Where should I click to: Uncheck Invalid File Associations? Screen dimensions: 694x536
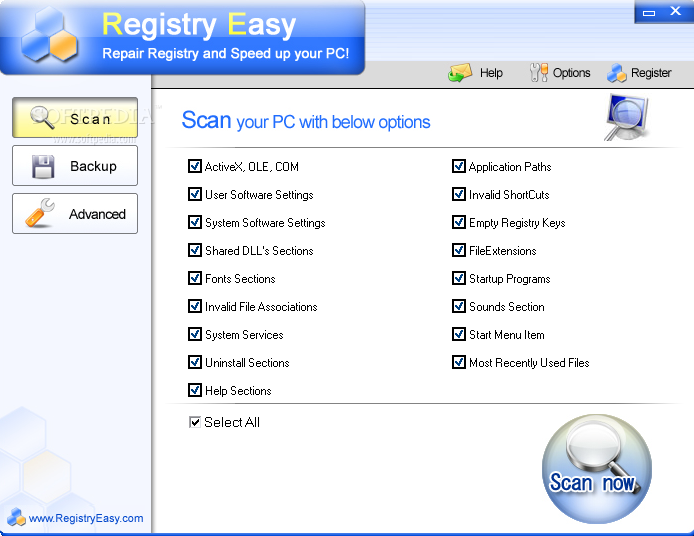coord(195,306)
